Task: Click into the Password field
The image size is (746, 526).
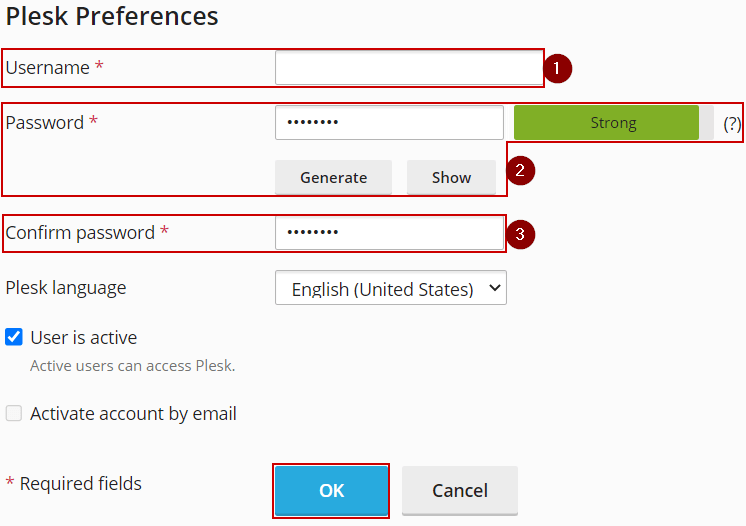Action: pos(389,123)
